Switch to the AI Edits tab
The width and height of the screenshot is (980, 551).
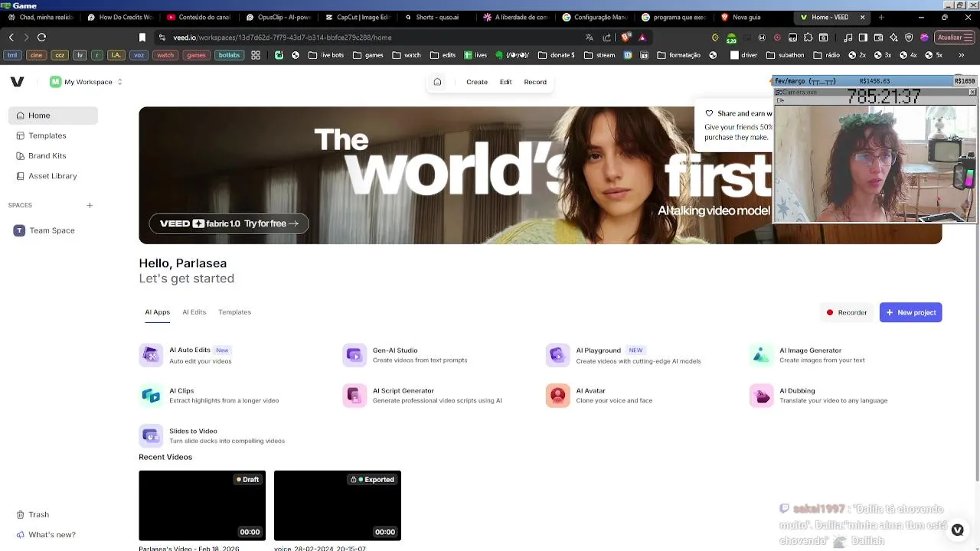point(194,312)
